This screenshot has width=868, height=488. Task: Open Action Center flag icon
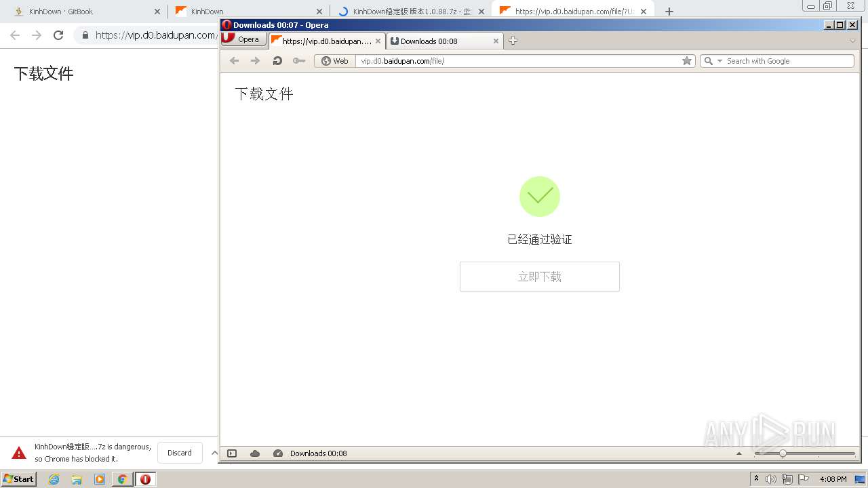[804, 479]
